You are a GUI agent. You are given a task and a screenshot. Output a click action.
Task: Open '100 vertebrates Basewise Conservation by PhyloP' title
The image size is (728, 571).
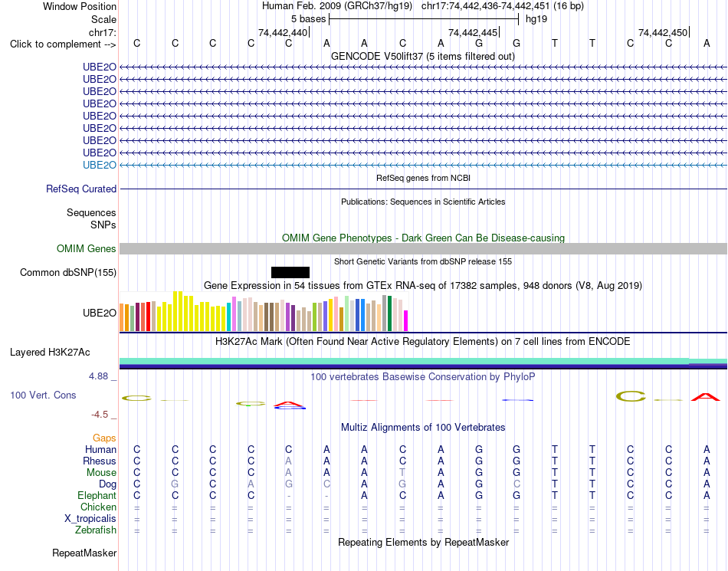(423, 376)
